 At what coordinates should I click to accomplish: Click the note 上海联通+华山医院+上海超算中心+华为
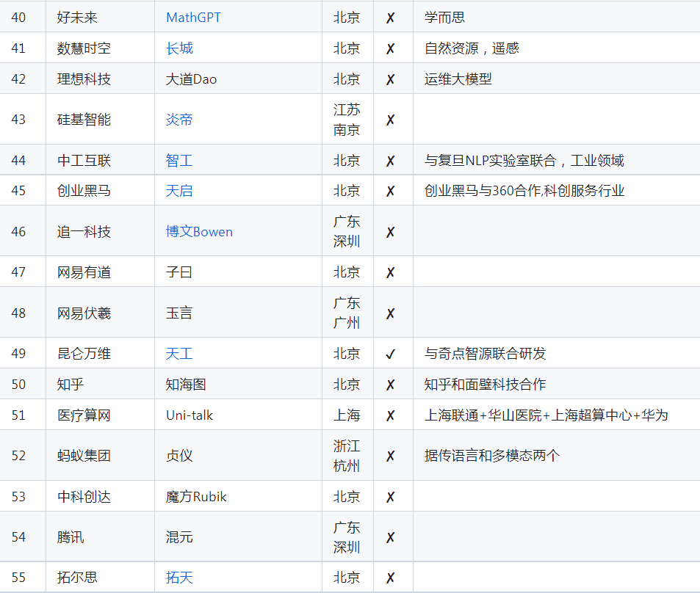coord(546,415)
